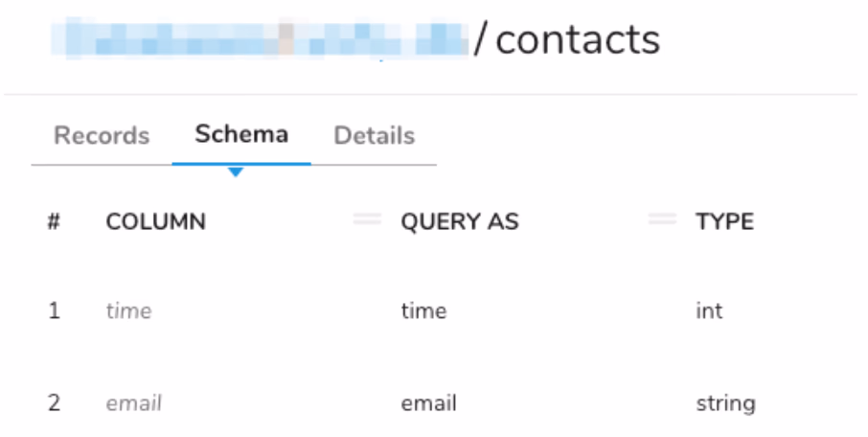The image size is (868, 437).
Task: Click the COLUMN header
Action: [x=155, y=222]
